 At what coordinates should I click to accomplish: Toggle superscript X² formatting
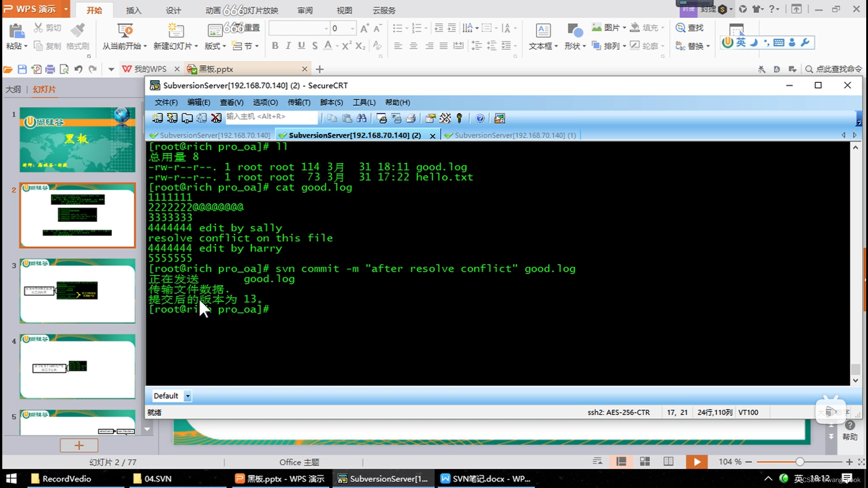point(346,46)
